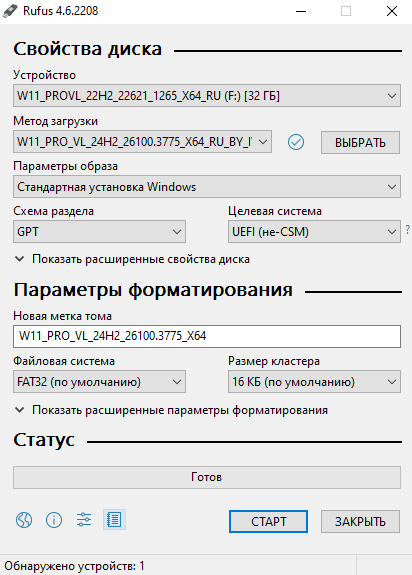Open the Метод загрузки image dropdown
Screen dimensions: 412x575
(x=142, y=142)
